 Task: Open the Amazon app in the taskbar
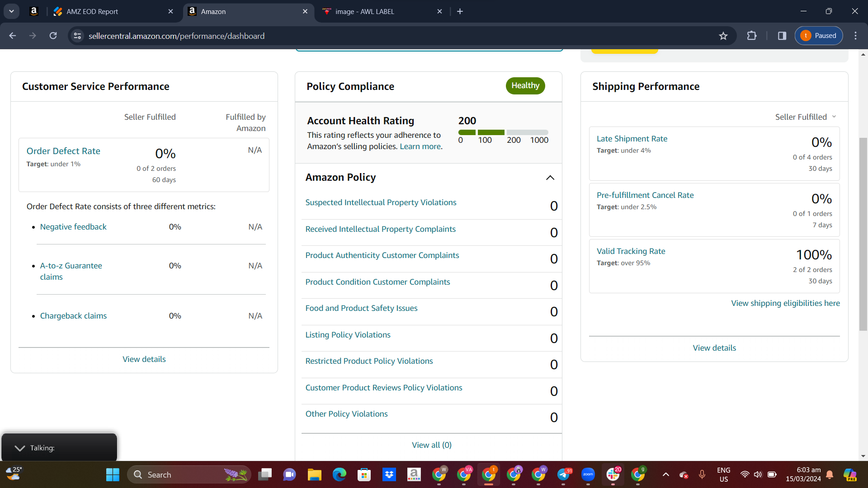(x=414, y=475)
